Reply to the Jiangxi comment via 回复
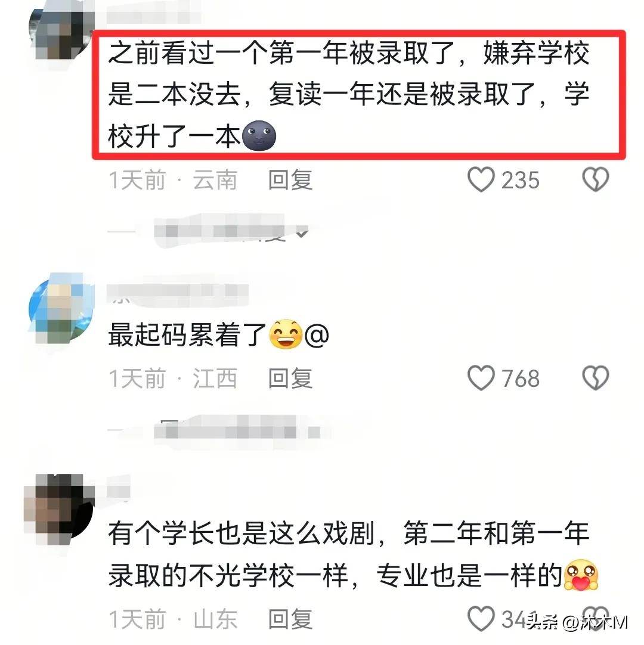This screenshot has width=644, height=645. point(290,379)
